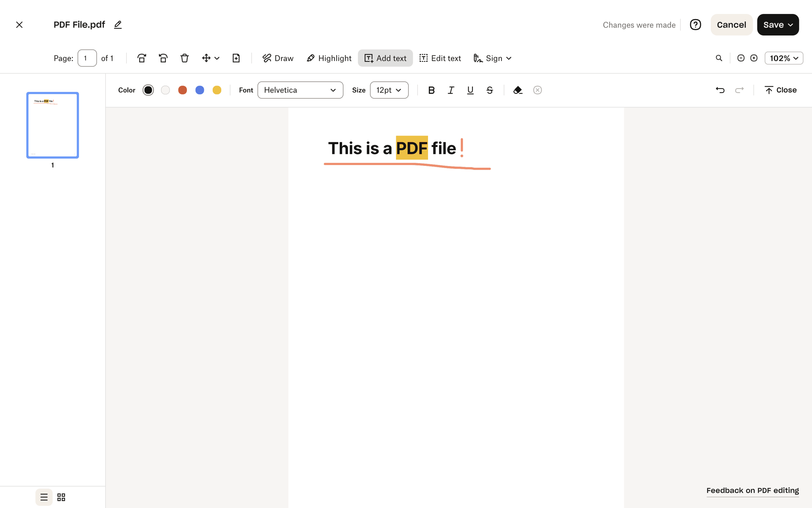Insert a new page icon

coord(236,58)
